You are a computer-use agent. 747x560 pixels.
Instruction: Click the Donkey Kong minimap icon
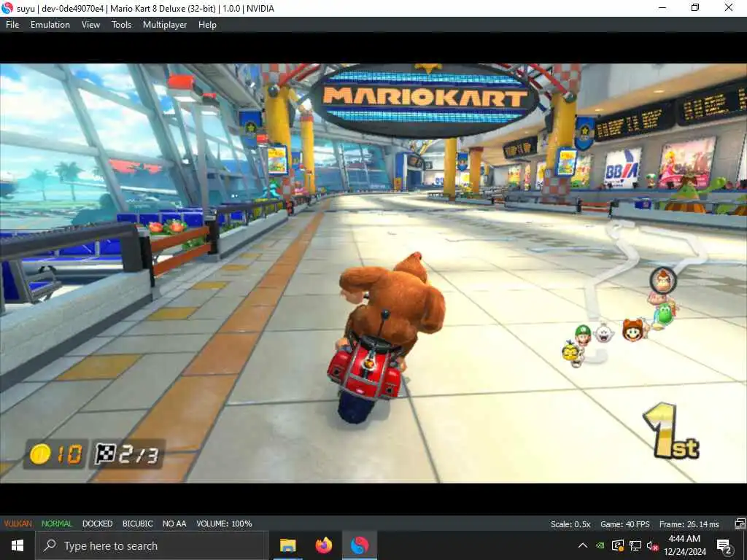[x=663, y=281]
